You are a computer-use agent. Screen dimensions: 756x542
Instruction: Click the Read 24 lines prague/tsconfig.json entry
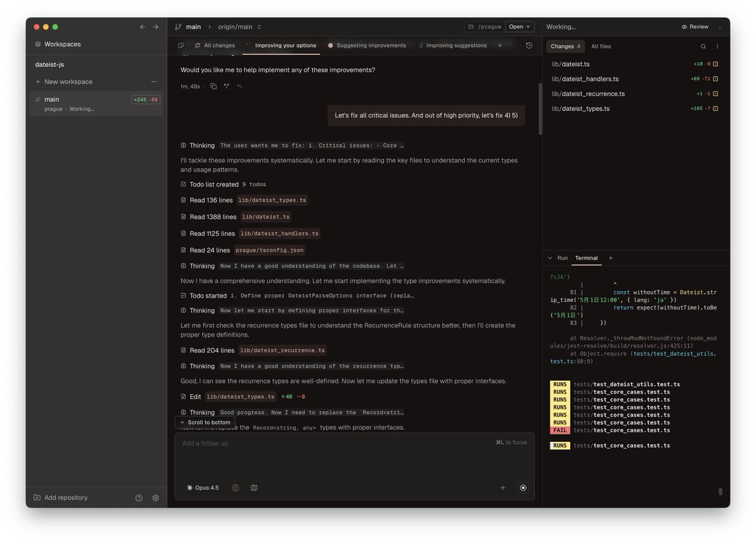(x=243, y=250)
